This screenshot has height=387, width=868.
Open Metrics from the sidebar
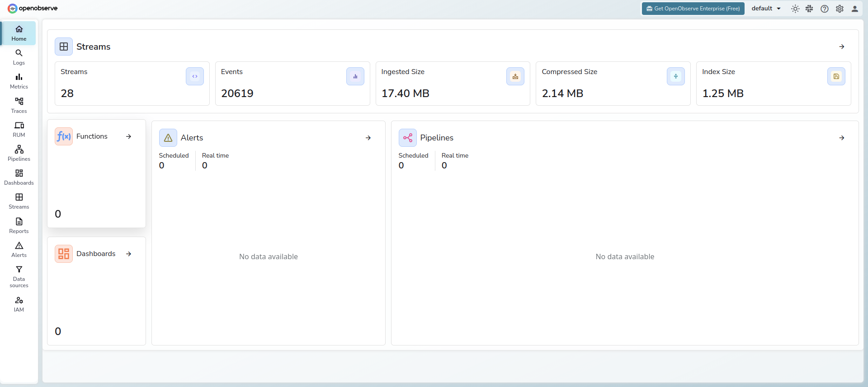(x=19, y=81)
